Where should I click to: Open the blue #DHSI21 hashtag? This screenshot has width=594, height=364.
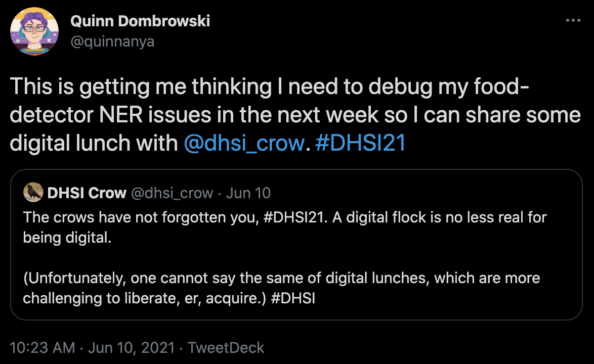click(x=360, y=143)
